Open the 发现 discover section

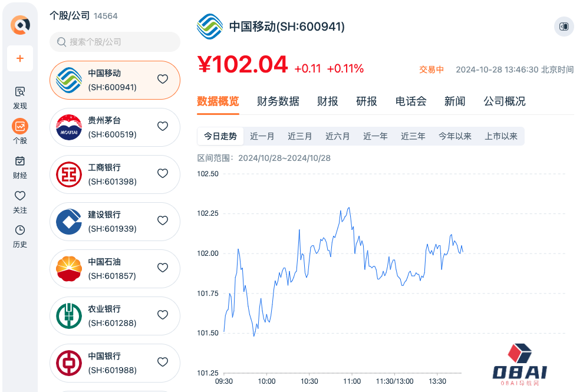(20, 98)
